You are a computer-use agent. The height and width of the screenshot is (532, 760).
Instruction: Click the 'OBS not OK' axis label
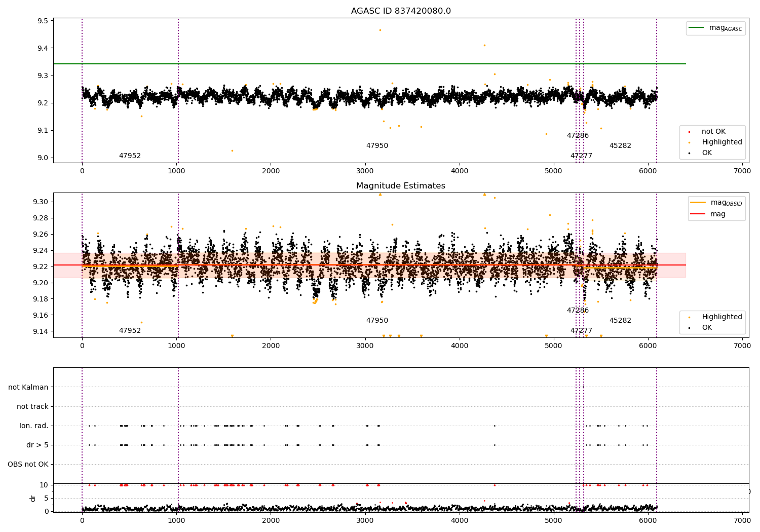pos(28,465)
